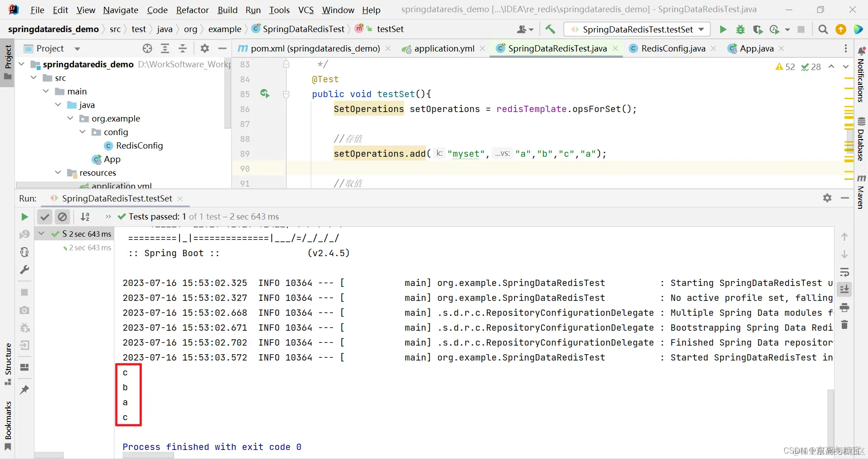Toggle show ignored tests
Image resolution: width=868 pixels, height=459 pixels.
coord(62,217)
